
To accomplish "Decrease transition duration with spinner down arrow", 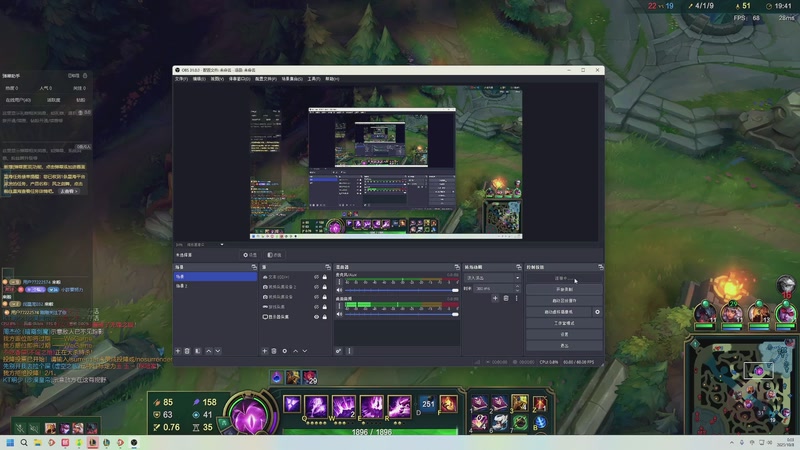I will [x=517, y=290].
